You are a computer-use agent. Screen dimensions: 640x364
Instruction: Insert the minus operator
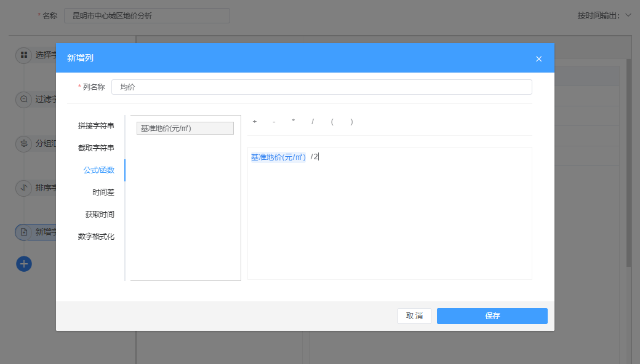pos(274,122)
